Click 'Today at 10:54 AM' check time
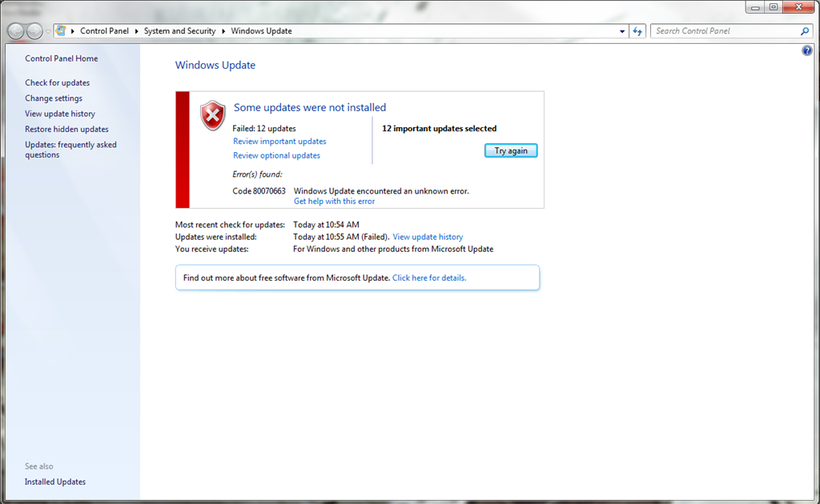 coord(326,225)
